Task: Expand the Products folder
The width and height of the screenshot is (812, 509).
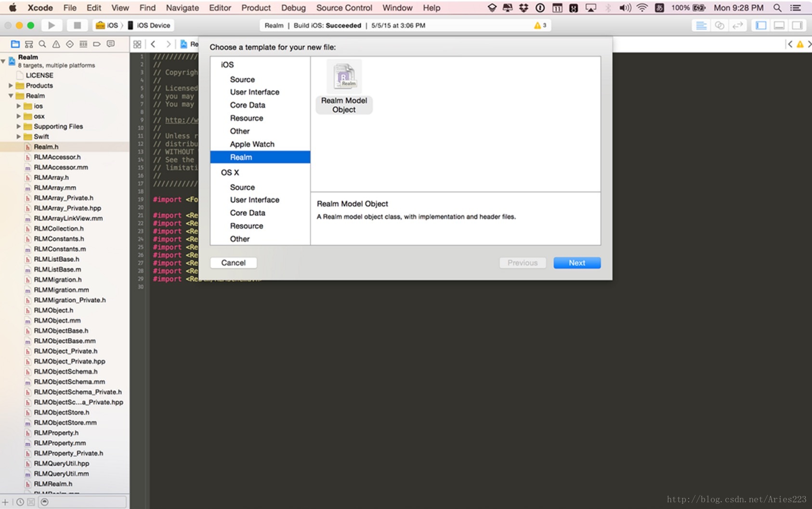Action: coord(11,86)
